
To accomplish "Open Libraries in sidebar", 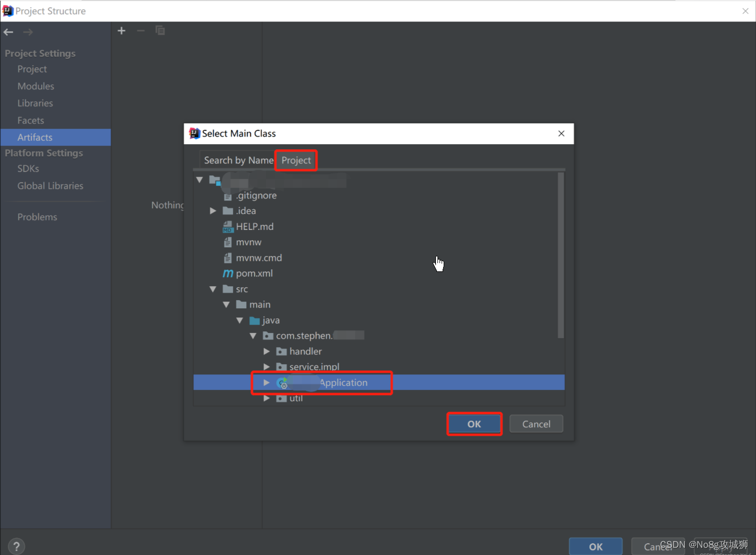I will pos(35,103).
